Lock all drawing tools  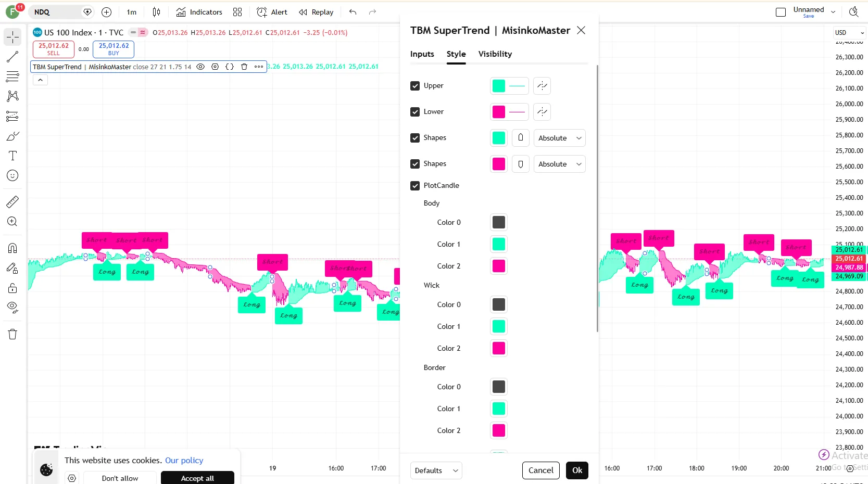point(12,288)
